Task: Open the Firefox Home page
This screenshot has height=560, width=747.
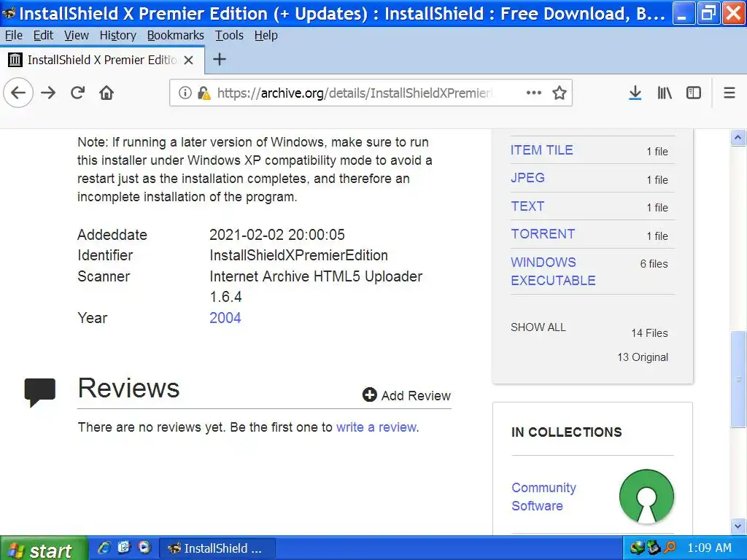Action: pos(107,93)
